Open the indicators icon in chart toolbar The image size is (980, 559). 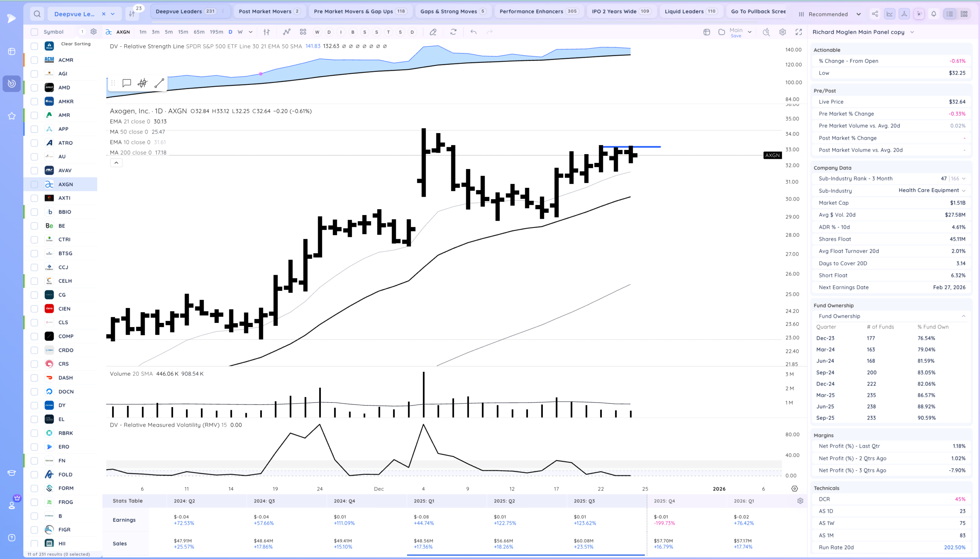tap(286, 32)
